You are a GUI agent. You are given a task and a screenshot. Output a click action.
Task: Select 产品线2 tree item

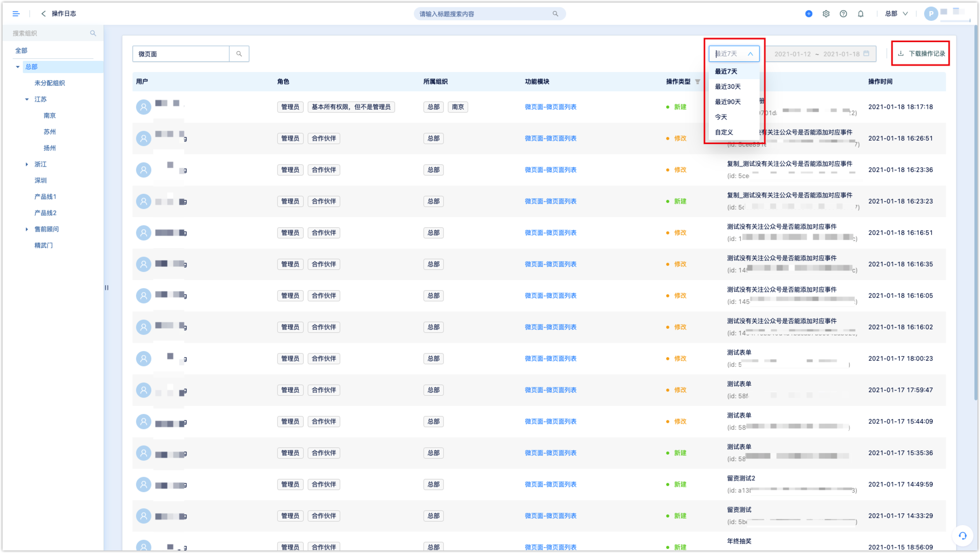45,213
